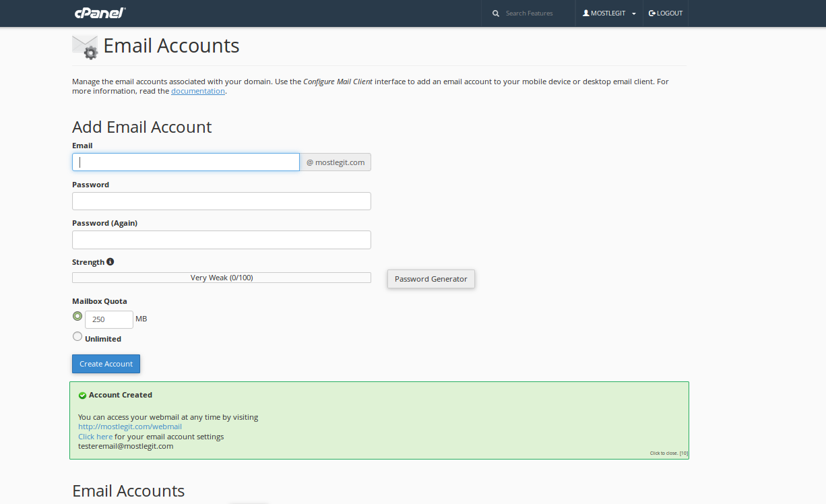Click the Create Account button

point(106,364)
